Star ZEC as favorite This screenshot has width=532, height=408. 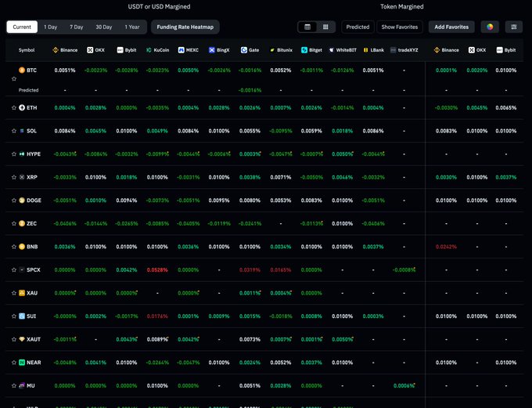14,223
